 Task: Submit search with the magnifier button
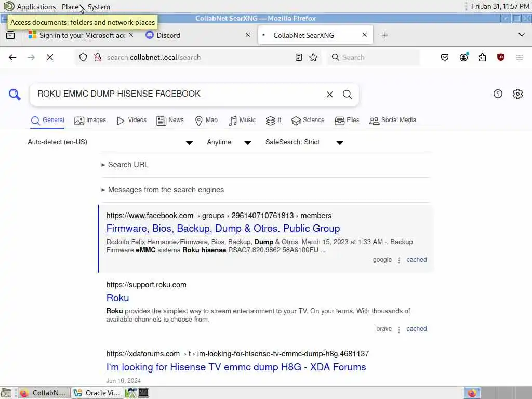point(347,95)
